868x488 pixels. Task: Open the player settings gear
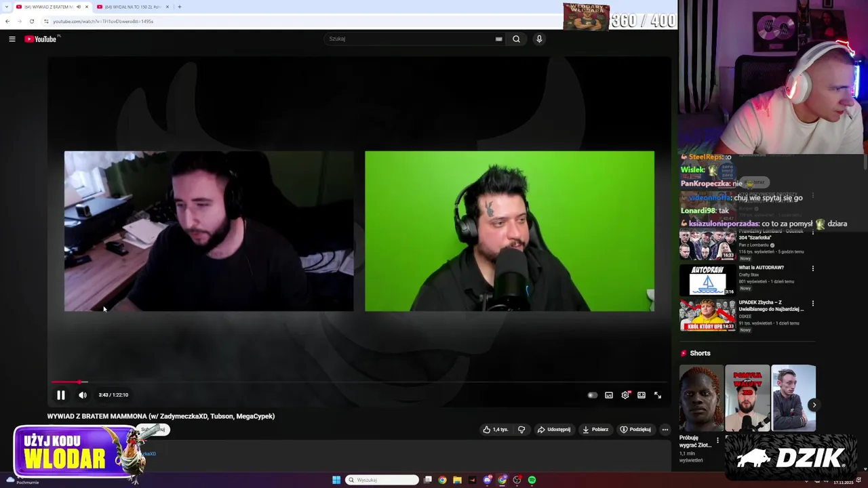pyautogui.click(x=625, y=395)
